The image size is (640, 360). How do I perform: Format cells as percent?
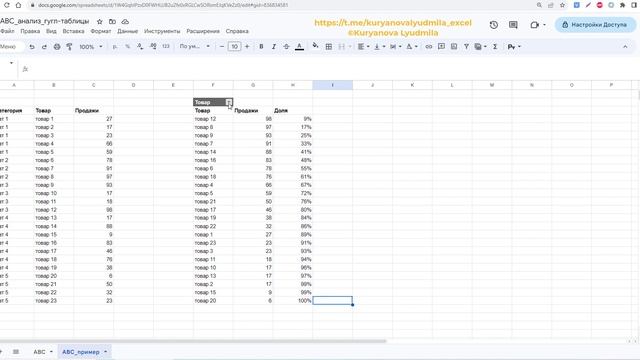pyautogui.click(x=128, y=47)
